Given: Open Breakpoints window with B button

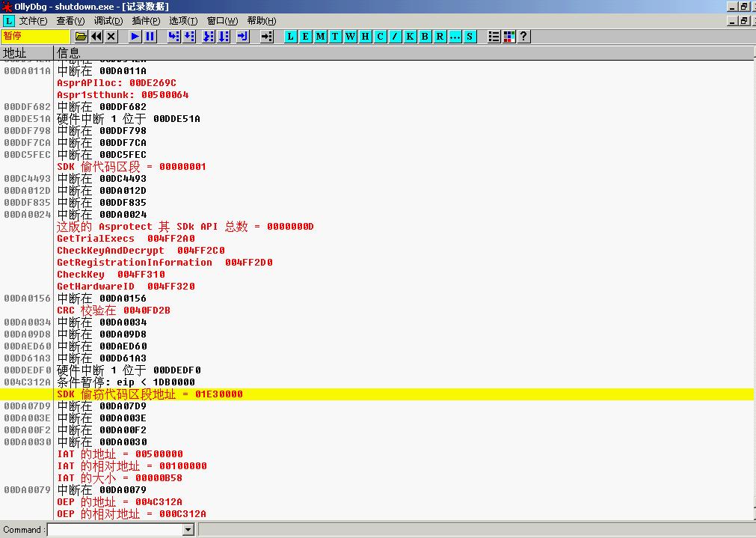Looking at the screenshot, I should [425, 37].
